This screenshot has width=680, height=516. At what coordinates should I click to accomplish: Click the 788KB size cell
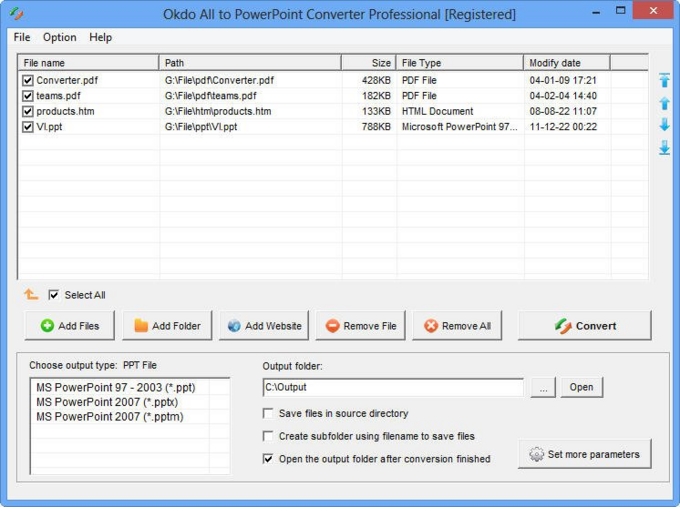(x=376, y=127)
